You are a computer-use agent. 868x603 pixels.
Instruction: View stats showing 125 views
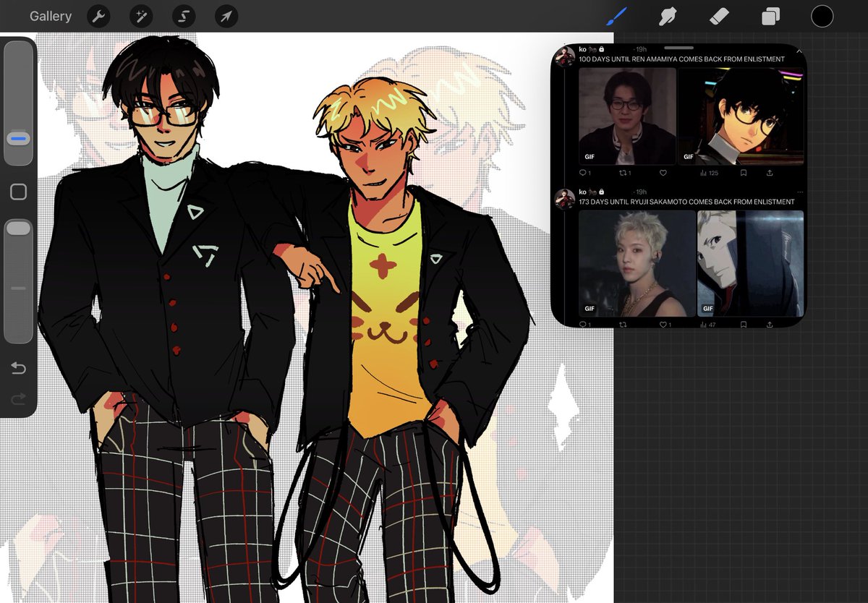pyautogui.click(x=709, y=173)
